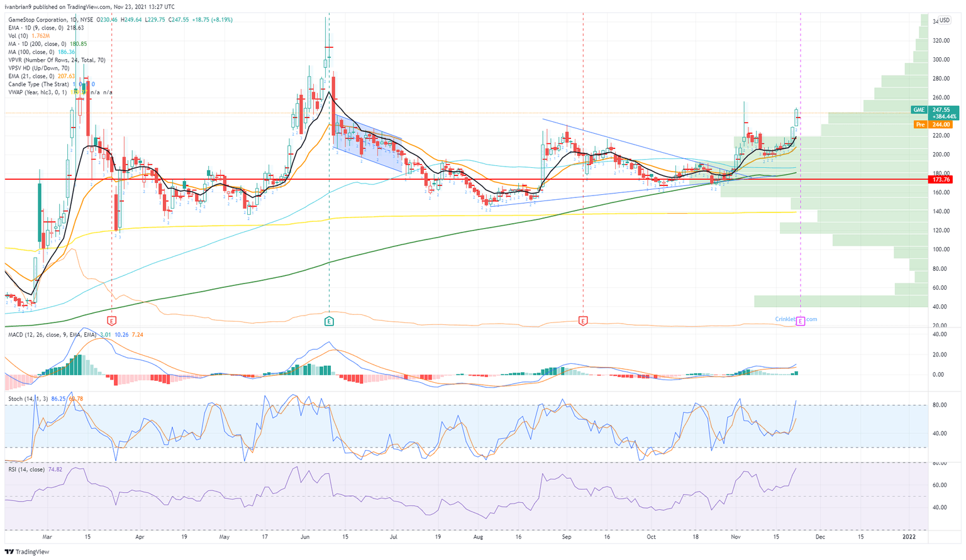The width and height of the screenshot is (966, 560).
Task: Click the USD currency label
Action: (x=945, y=21)
